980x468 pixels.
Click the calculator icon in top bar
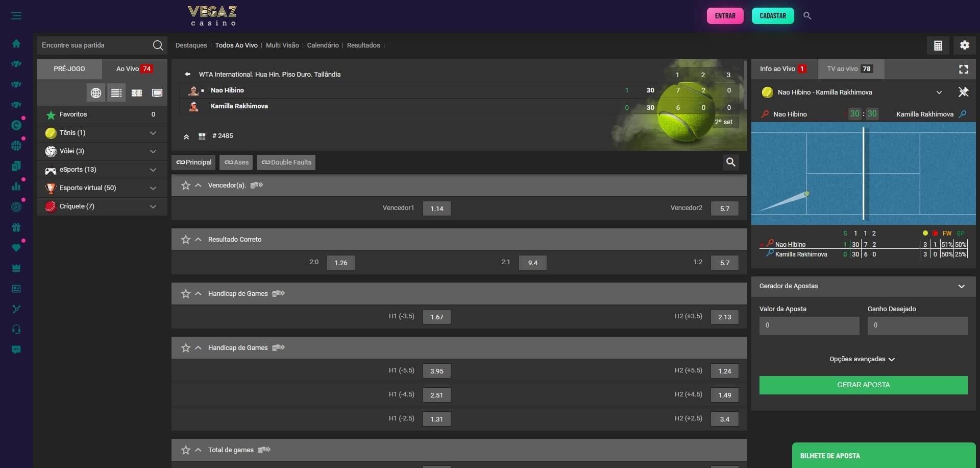tap(938, 45)
